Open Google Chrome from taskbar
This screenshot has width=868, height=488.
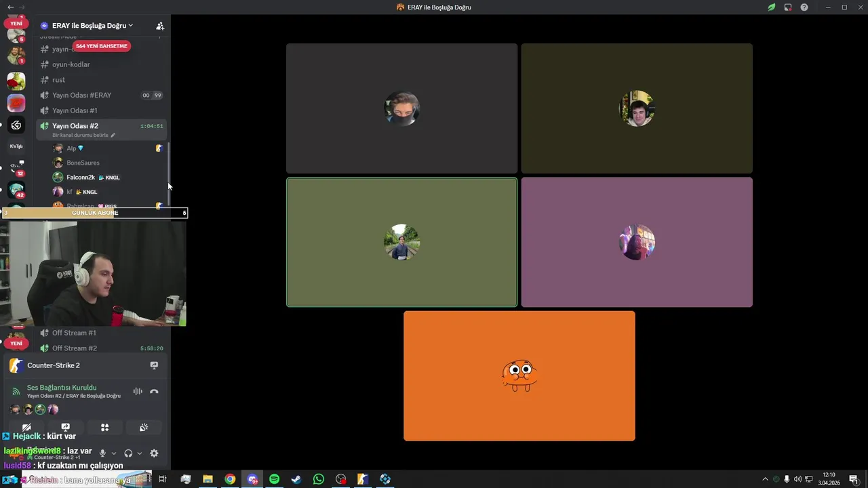(x=230, y=479)
